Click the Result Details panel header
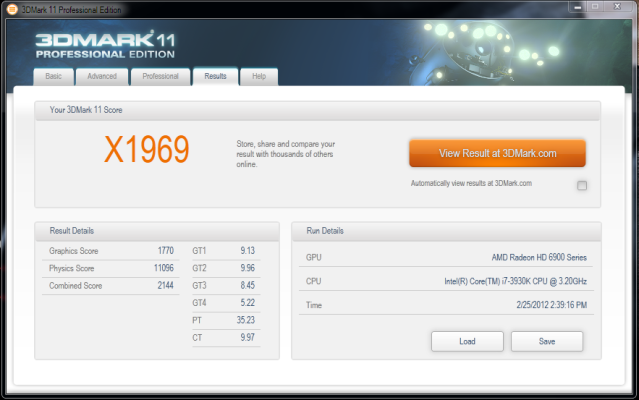The width and height of the screenshot is (639, 400). coord(157,231)
